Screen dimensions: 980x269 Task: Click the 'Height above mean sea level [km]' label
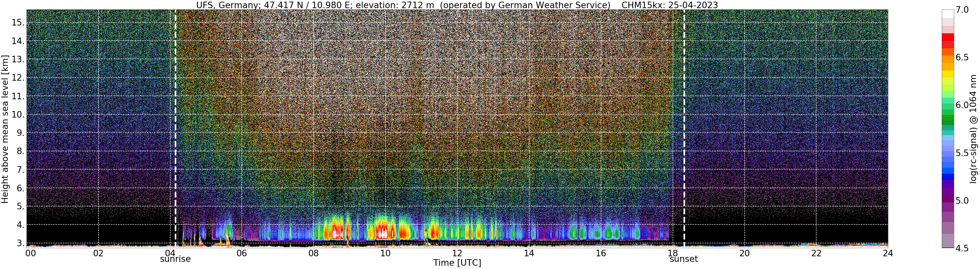5,128
